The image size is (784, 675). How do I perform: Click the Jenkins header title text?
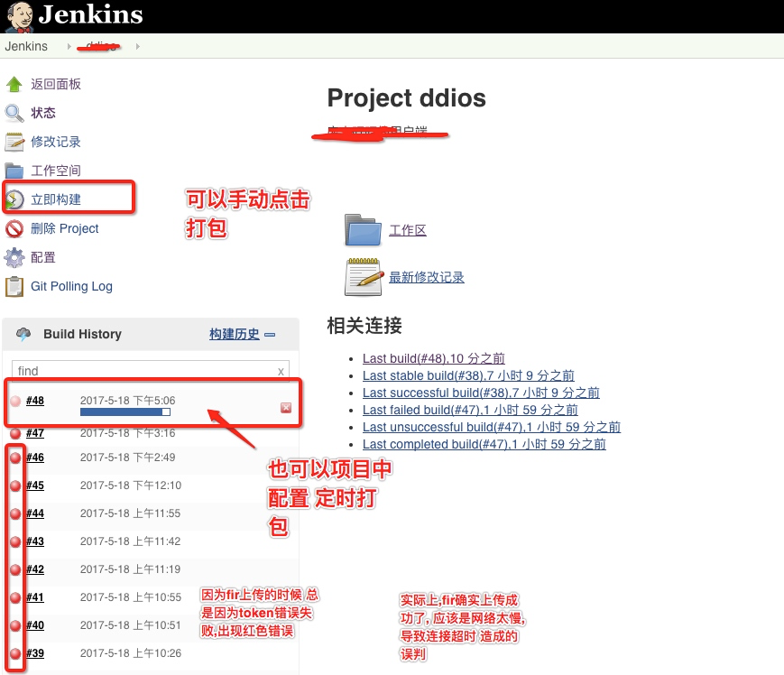pyautogui.click(x=90, y=14)
